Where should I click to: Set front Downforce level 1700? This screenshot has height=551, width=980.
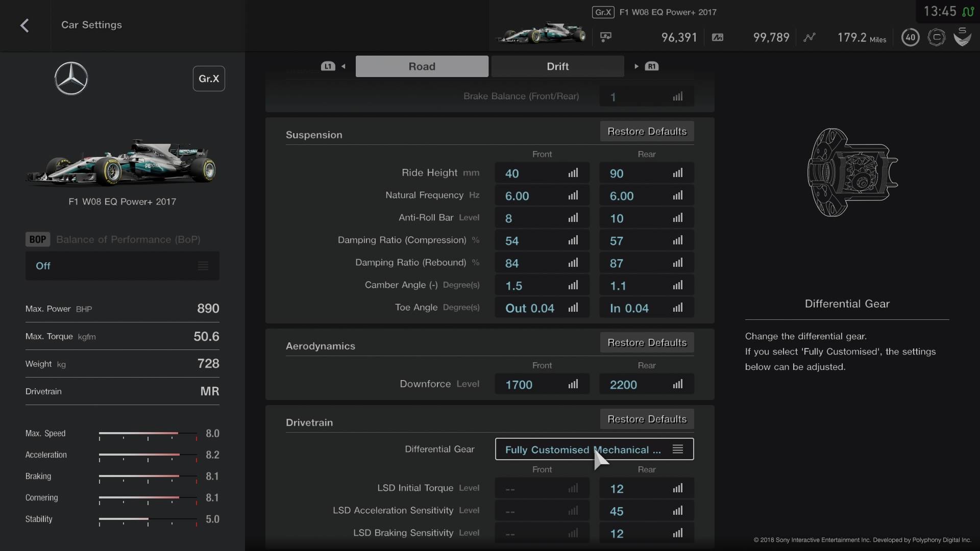(542, 384)
